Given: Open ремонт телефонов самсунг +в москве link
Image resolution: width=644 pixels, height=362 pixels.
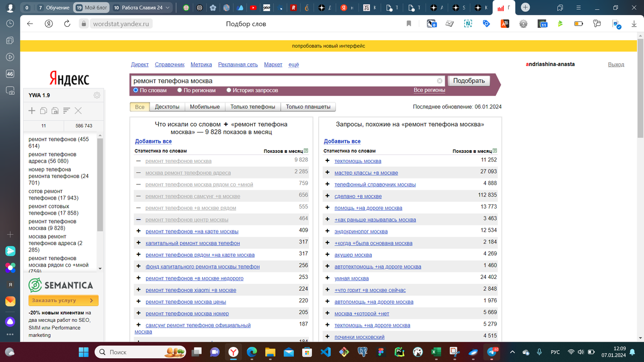Looking at the screenshot, I should tap(193, 196).
